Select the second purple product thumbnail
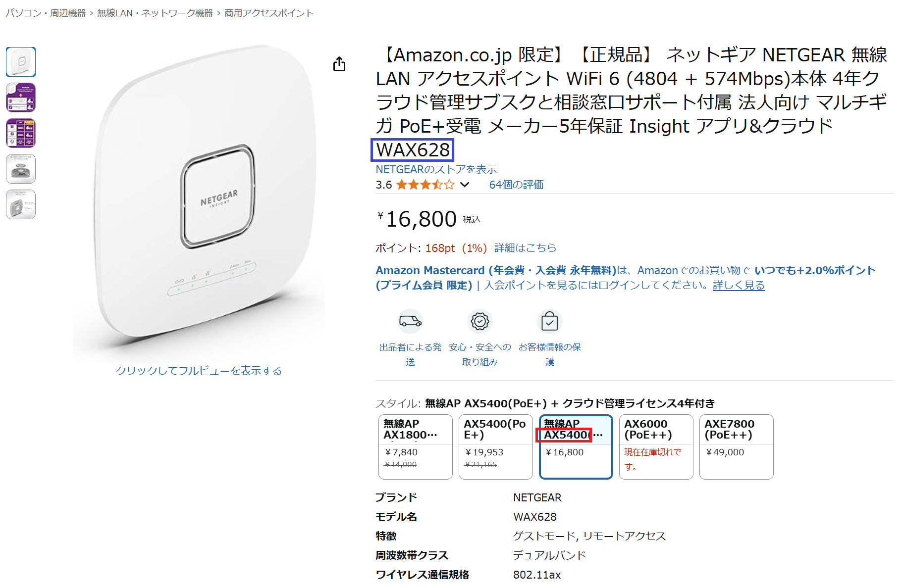This screenshot has height=588, width=902. click(21, 98)
